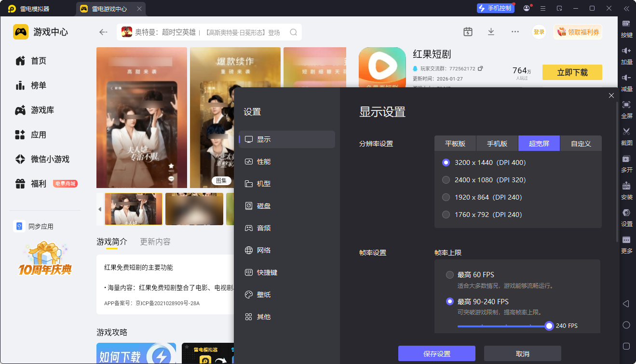636x364 pixels.
Task: Click the install APK (安装) icon
Action: 626,186
